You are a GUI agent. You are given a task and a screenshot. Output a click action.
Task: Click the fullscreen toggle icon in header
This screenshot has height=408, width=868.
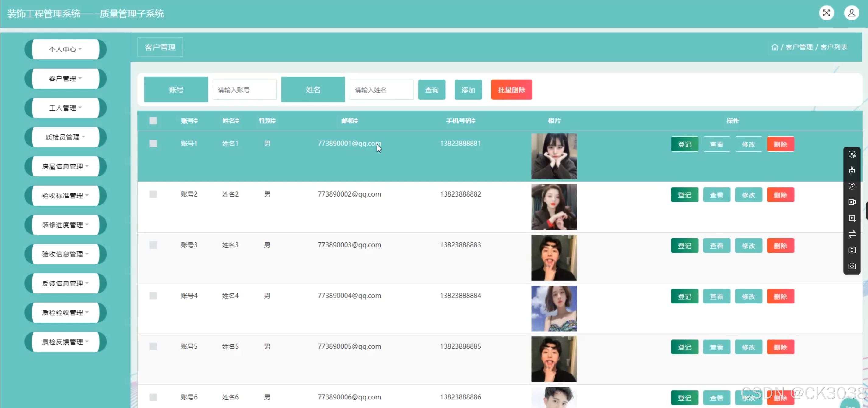(826, 13)
